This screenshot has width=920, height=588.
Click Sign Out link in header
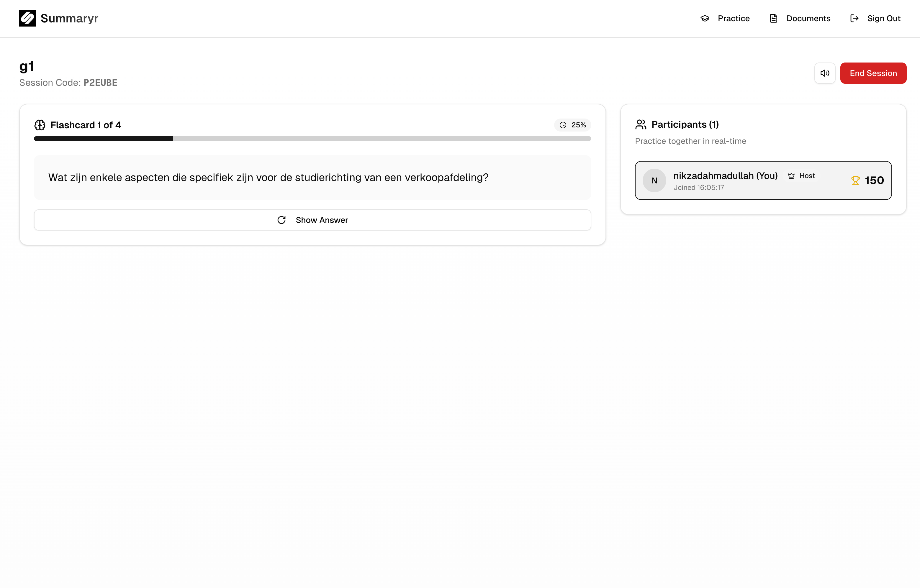883,18
